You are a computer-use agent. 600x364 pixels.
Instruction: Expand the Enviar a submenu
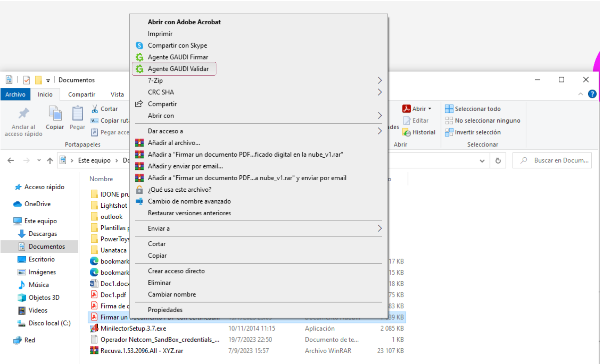tap(379, 228)
